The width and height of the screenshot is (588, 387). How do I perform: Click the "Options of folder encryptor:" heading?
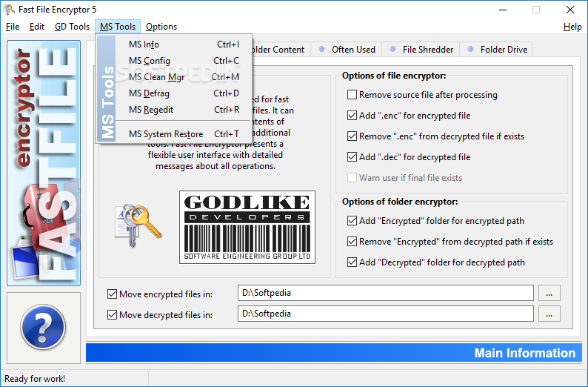pos(400,202)
